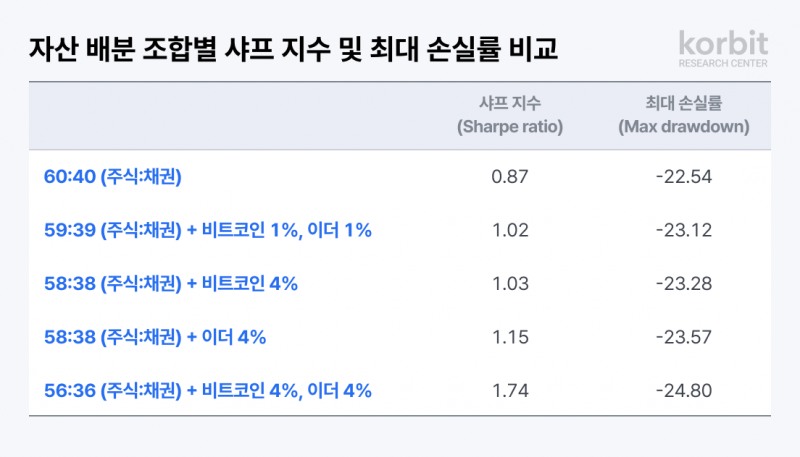Select the 최대 손실률 (Max drawdown) column header
The image size is (800, 457).
tap(683, 115)
